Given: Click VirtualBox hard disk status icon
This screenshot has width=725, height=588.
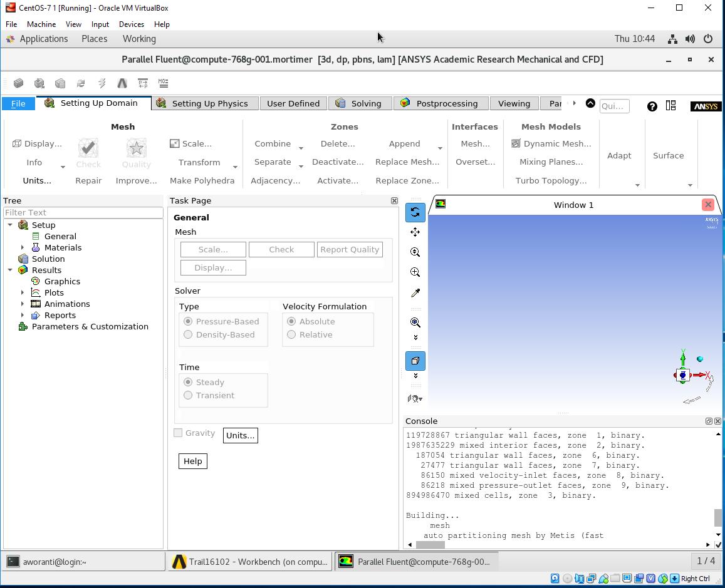Looking at the screenshot, I should click(555, 579).
